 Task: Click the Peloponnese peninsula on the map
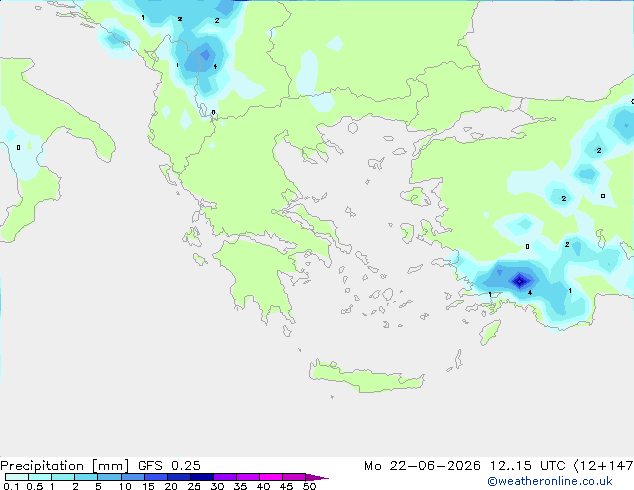click(259, 279)
